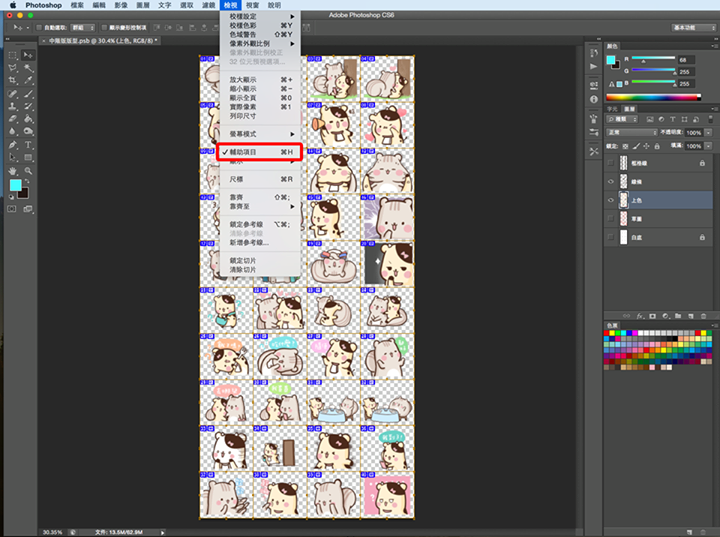The image size is (720, 537).
Task: Open the 檔案 menu
Action: 77,5
